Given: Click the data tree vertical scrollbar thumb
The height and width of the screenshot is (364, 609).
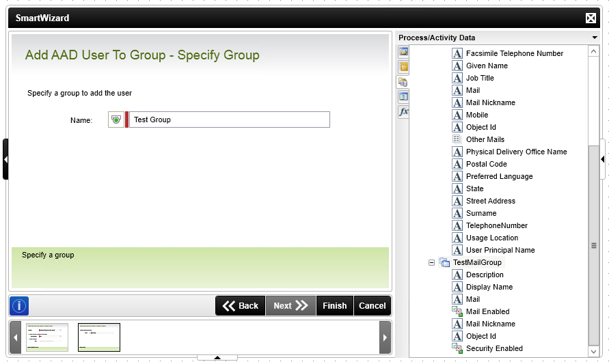Looking at the screenshot, I should pos(593,245).
